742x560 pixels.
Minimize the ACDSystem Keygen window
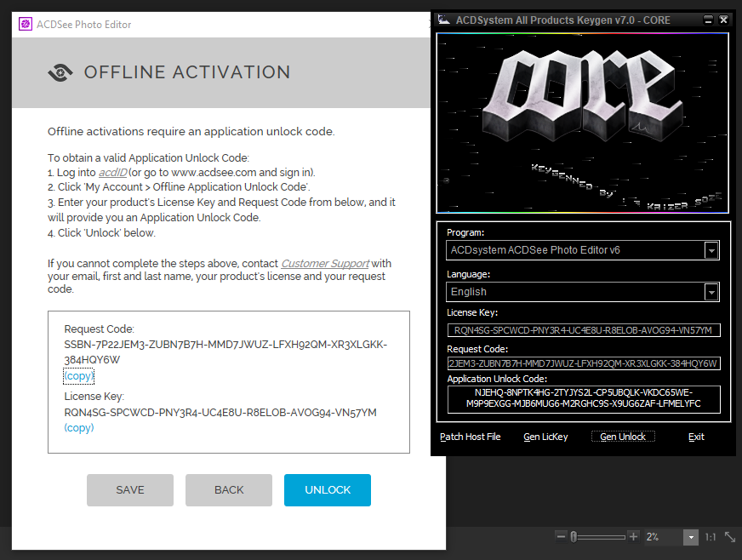pos(708,20)
